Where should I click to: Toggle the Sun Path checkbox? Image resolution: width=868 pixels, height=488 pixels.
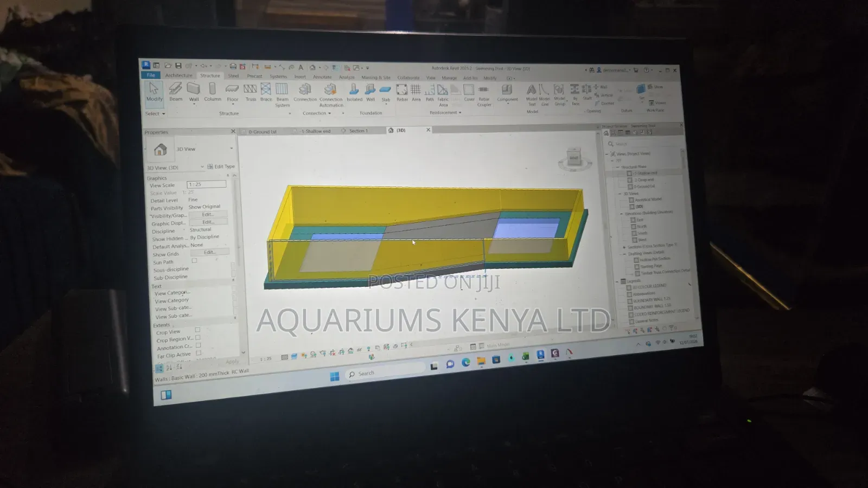tap(194, 261)
